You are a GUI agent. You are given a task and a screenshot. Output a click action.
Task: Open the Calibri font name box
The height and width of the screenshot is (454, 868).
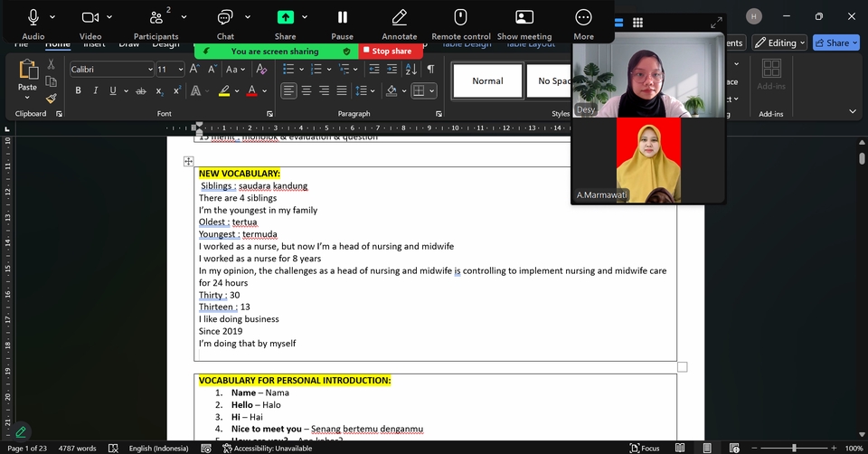[111, 70]
